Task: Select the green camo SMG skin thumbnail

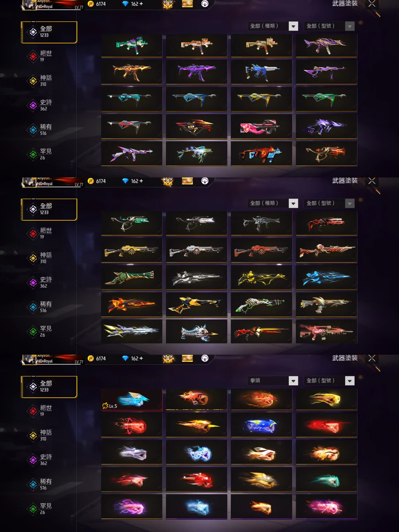Action: (132, 46)
